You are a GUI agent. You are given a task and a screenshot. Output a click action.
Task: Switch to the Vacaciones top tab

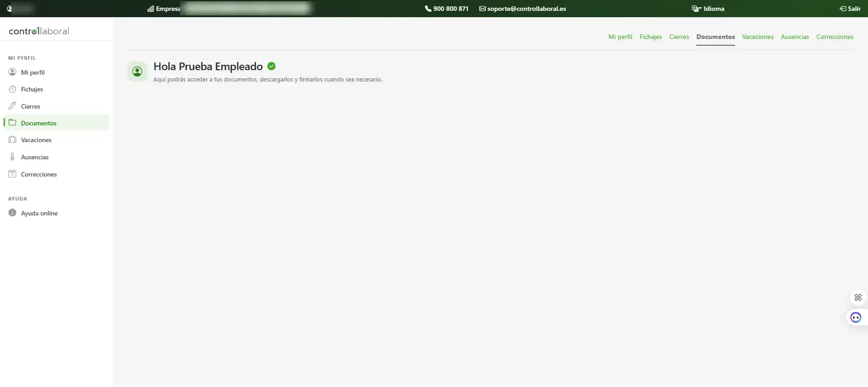click(x=758, y=37)
